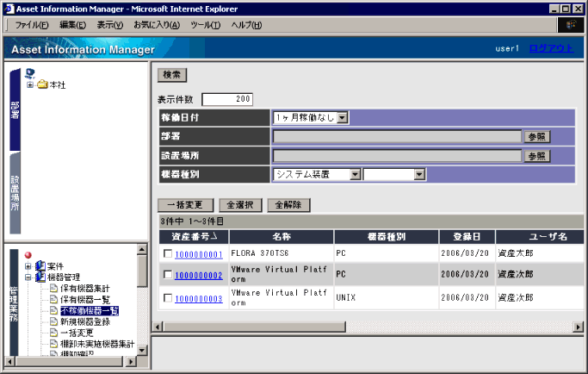Check the box for asset 1000000003
The height and width of the screenshot is (374, 588).
(168, 298)
